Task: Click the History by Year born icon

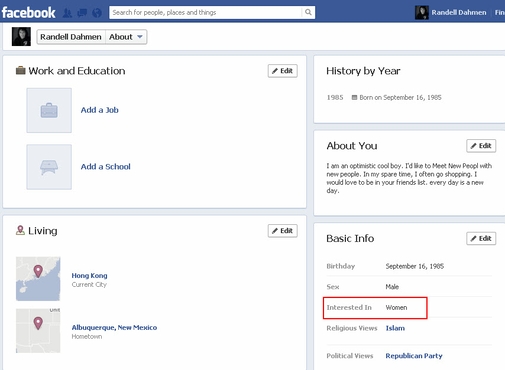Action: pyautogui.click(x=354, y=97)
